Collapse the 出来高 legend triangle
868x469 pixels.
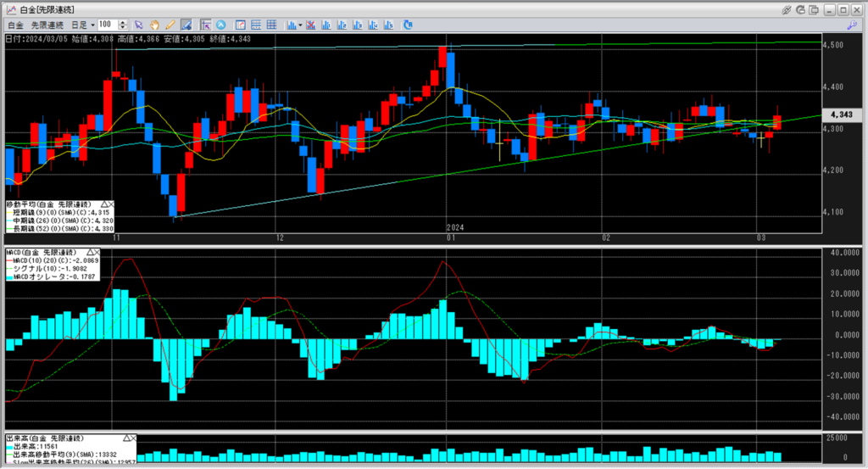click(x=127, y=438)
